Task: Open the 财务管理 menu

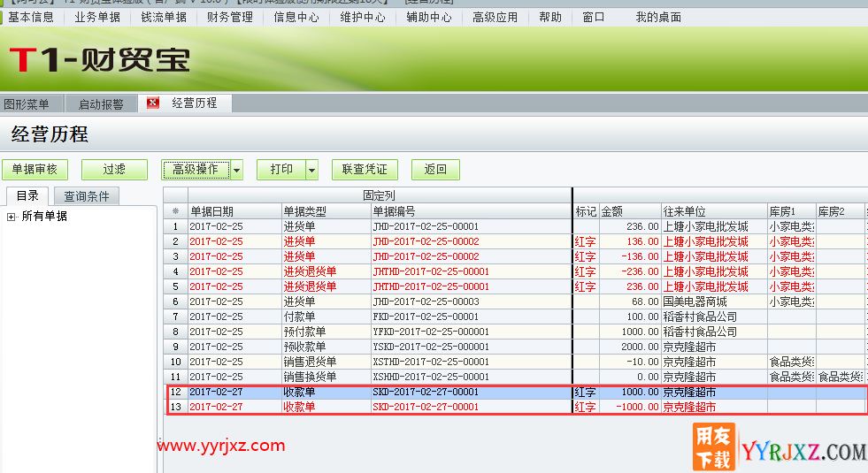Action: (x=230, y=17)
